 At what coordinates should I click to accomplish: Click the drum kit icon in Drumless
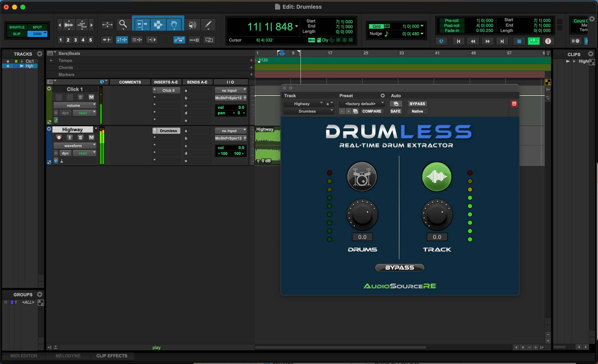(x=362, y=177)
